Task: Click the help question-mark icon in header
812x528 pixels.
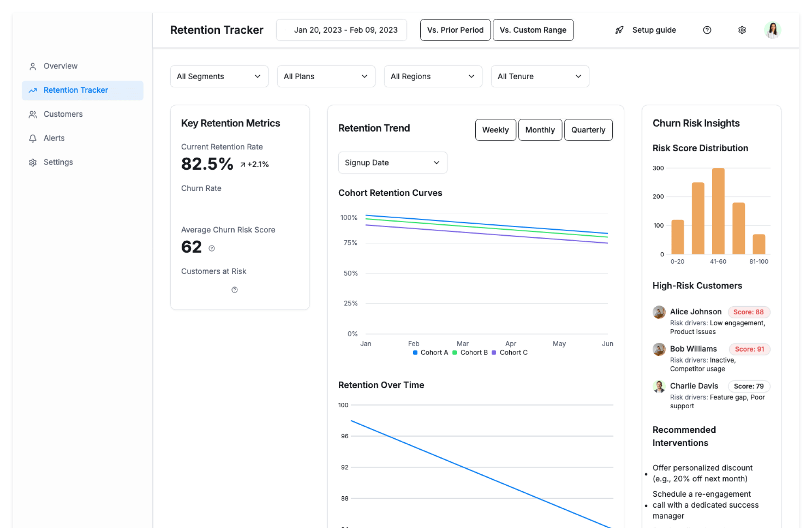Action: click(707, 30)
